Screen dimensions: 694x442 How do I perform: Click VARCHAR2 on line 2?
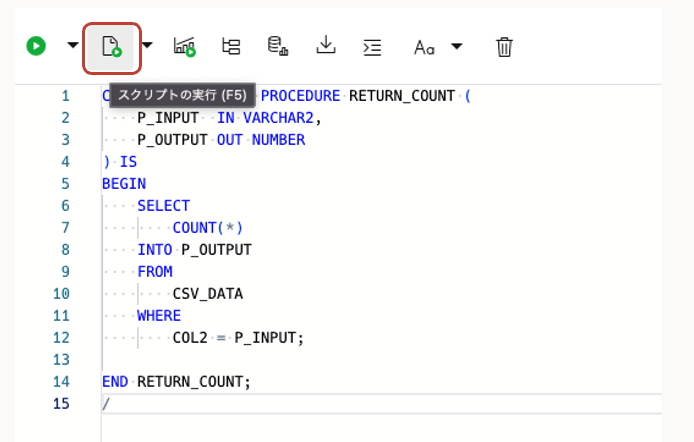pyautogui.click(x=278, y=118)
